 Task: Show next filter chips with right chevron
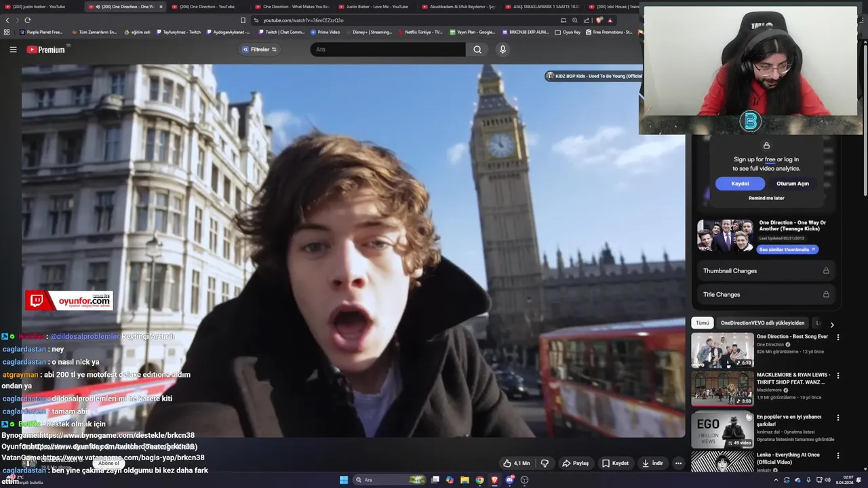(x=832, y=325)
